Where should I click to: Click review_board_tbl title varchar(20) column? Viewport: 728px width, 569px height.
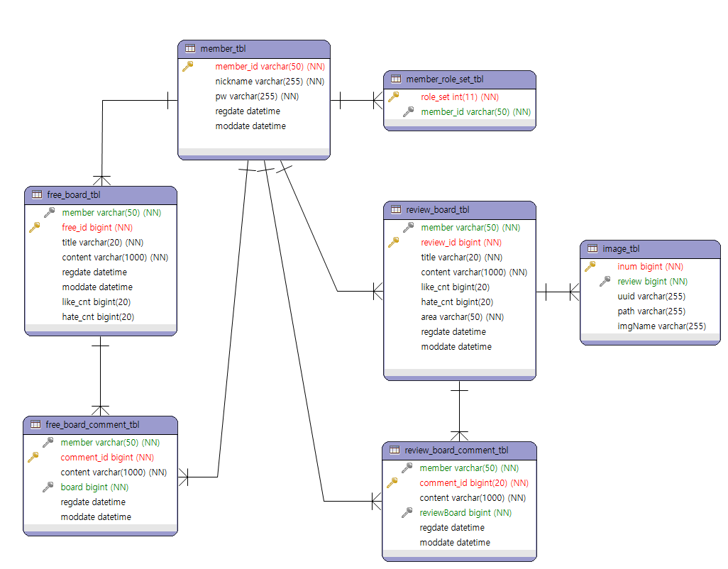(461, 257)
